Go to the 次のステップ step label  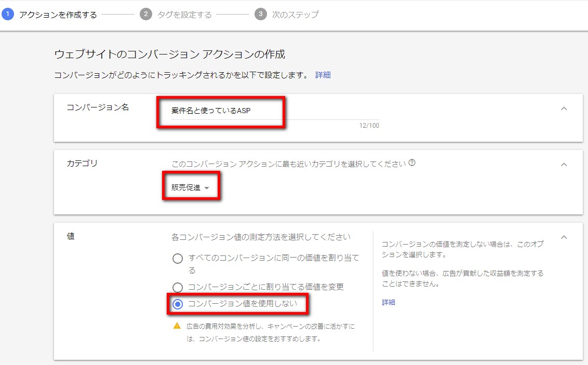(x=295, y=15)
